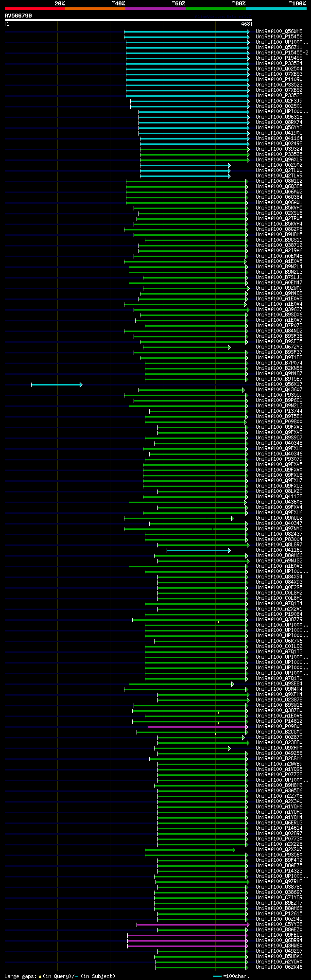Open UniRef100_Q43607 hit
The height and width of the screenshot is (980, 311).
click(x=279, y=389)
